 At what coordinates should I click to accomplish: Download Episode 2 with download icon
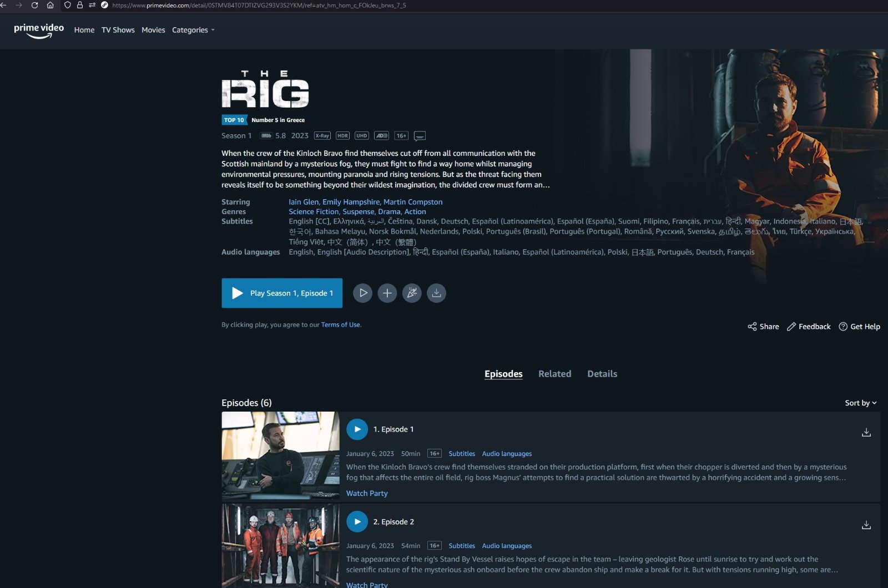tap(866, 525)
